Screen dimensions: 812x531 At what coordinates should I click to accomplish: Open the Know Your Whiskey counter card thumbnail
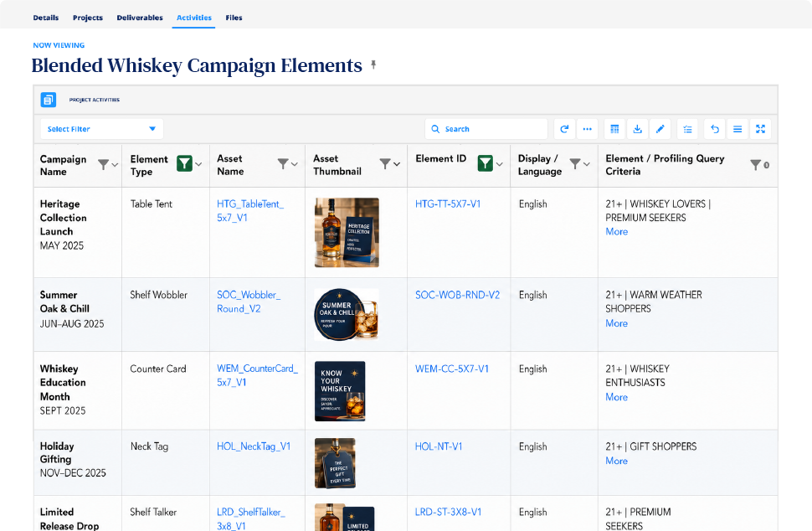tap(340, 391)
